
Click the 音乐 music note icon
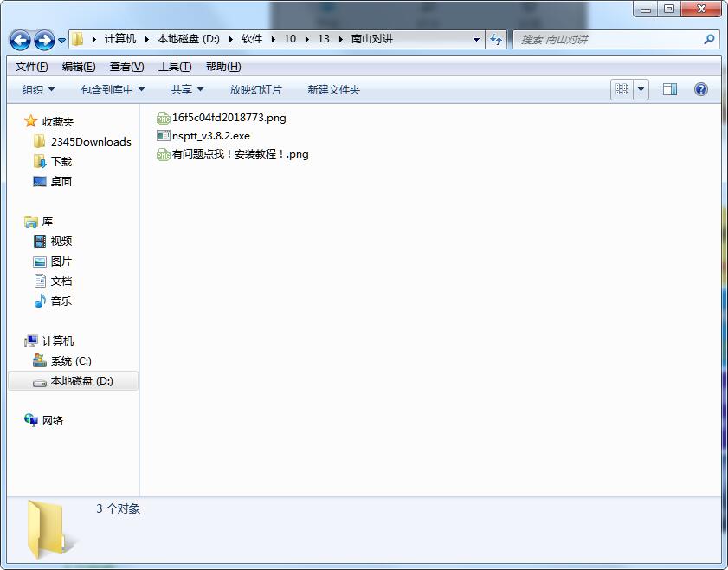coord(40,301)
